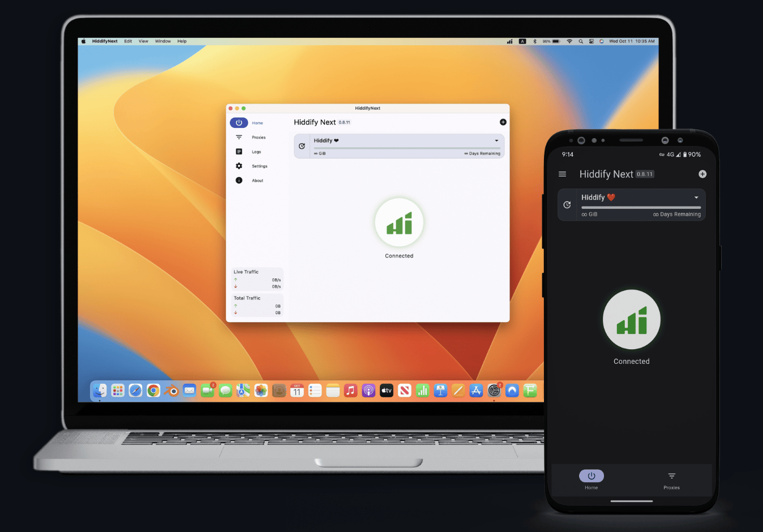Toggle the desktop Connected connection button
This screenshot has height=532, width=763.
399,222
